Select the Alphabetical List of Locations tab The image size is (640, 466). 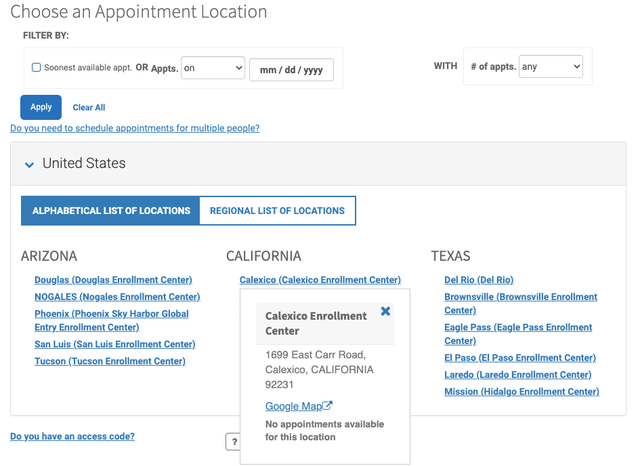point(111,211)
